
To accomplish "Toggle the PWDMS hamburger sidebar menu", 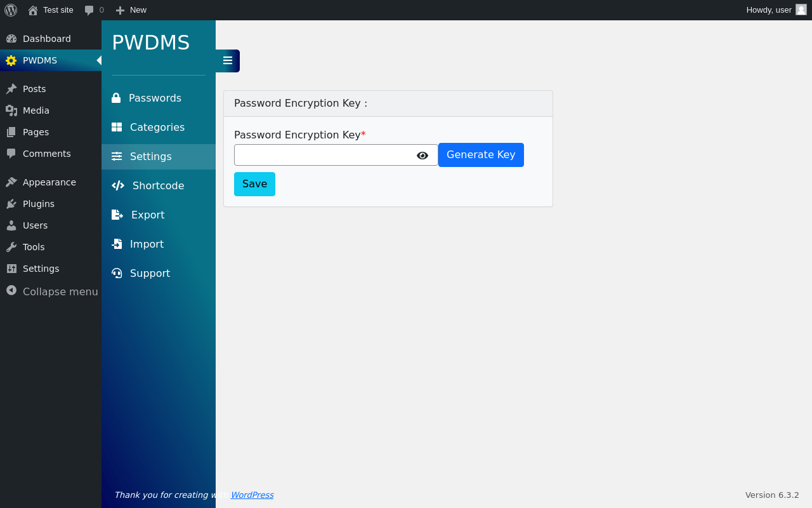I will (228, 61).
